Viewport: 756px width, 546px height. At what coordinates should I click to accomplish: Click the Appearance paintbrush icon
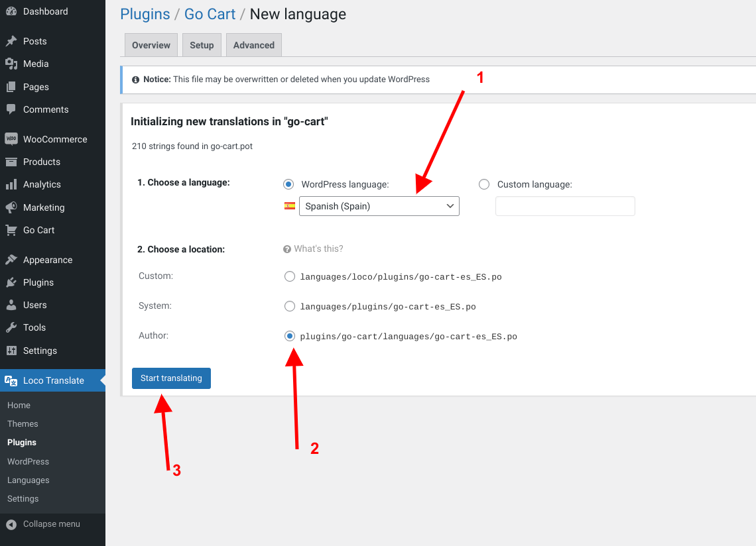point(11,260)
